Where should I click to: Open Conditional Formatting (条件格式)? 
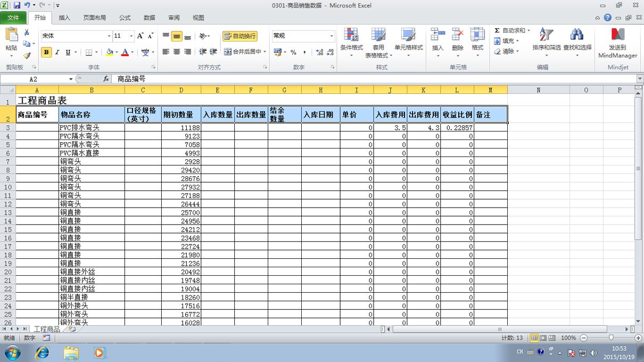351,43
